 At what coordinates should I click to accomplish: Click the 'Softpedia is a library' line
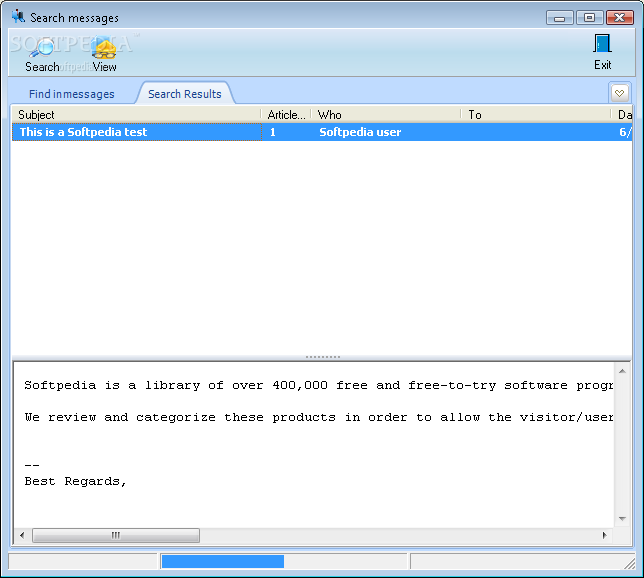click(x=318, y=385)
